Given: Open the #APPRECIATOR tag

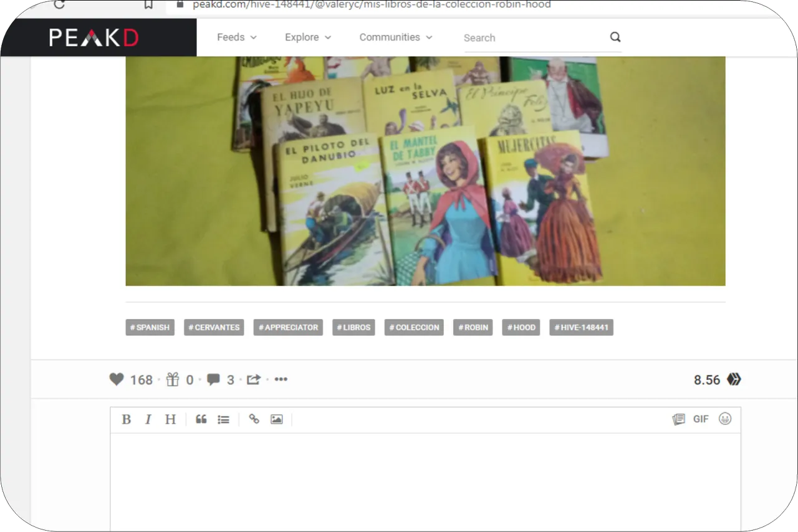Looking at the screenshot, I should (288, 327).
